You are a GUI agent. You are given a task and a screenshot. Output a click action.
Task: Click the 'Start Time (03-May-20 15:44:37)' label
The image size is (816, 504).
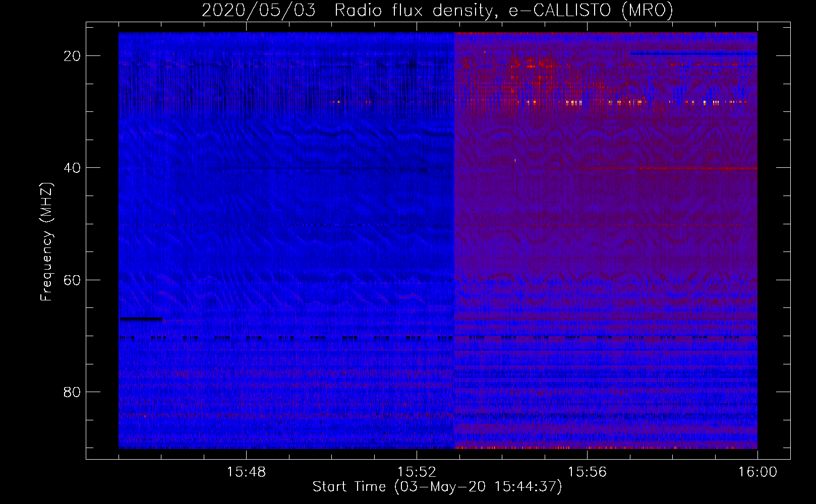click(x=437, y=487)
